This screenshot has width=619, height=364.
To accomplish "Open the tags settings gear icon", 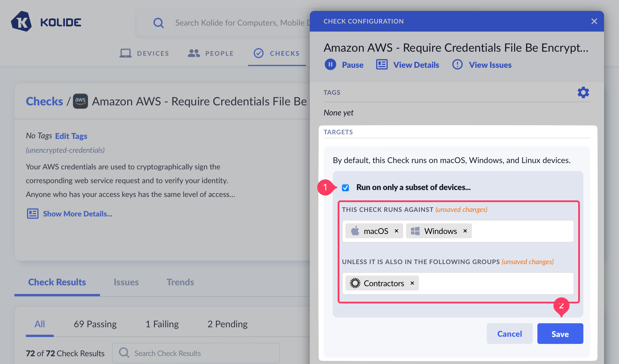I will pyautogui.click(x=583, y=92).
